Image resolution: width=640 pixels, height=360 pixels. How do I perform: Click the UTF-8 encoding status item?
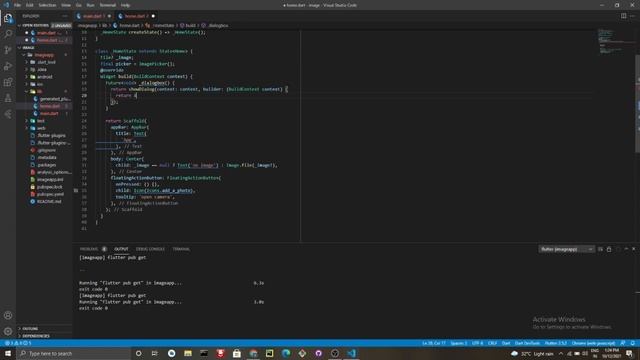(x=478, y=343)
